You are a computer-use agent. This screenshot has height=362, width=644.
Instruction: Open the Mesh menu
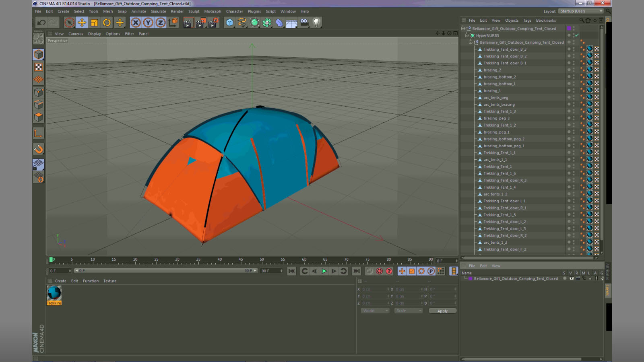(x=108, y=12)
